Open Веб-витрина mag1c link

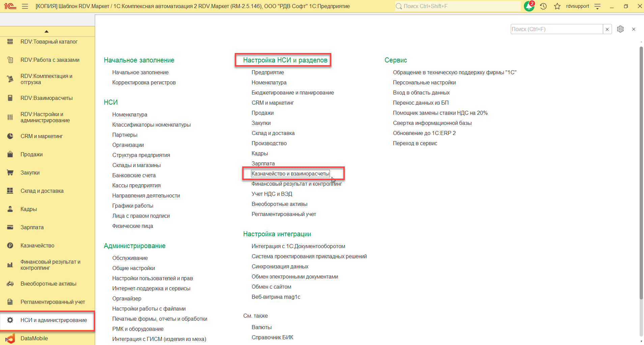tap(276, 297)
